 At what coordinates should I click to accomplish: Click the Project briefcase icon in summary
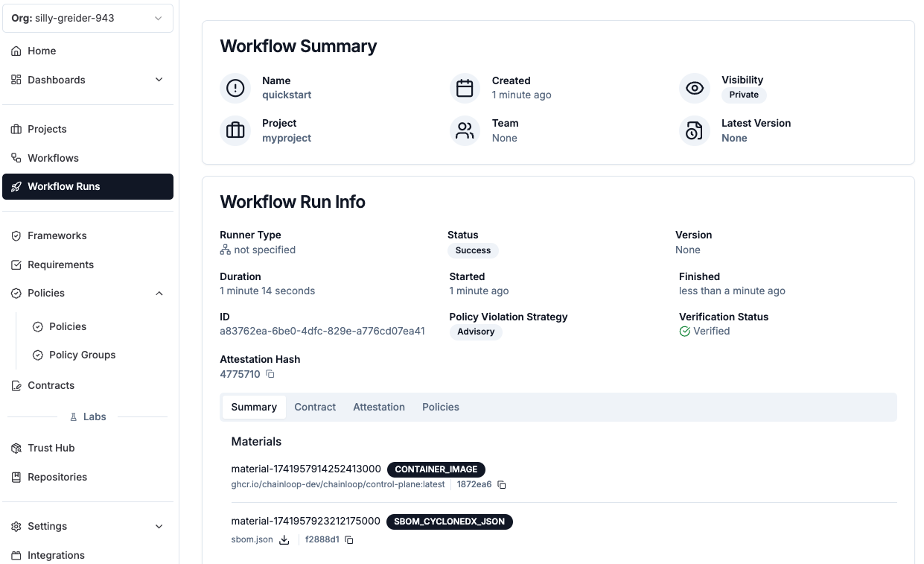click(235, 130)
